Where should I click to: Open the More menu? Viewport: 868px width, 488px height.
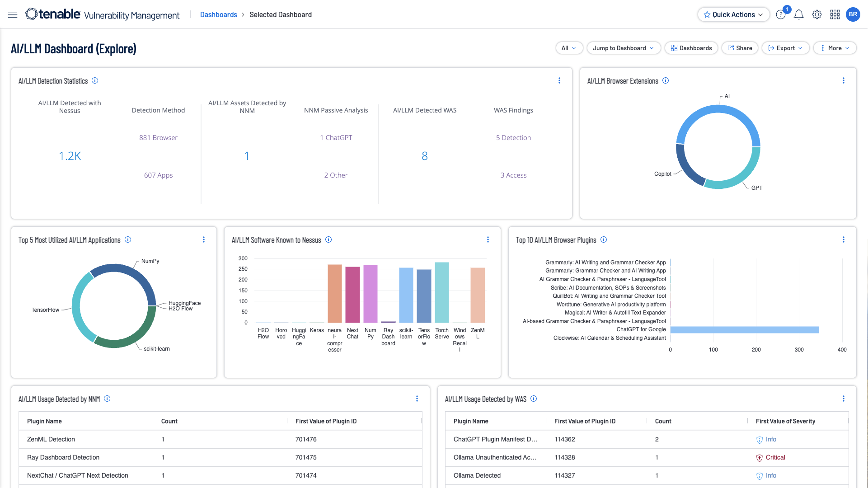835,48
